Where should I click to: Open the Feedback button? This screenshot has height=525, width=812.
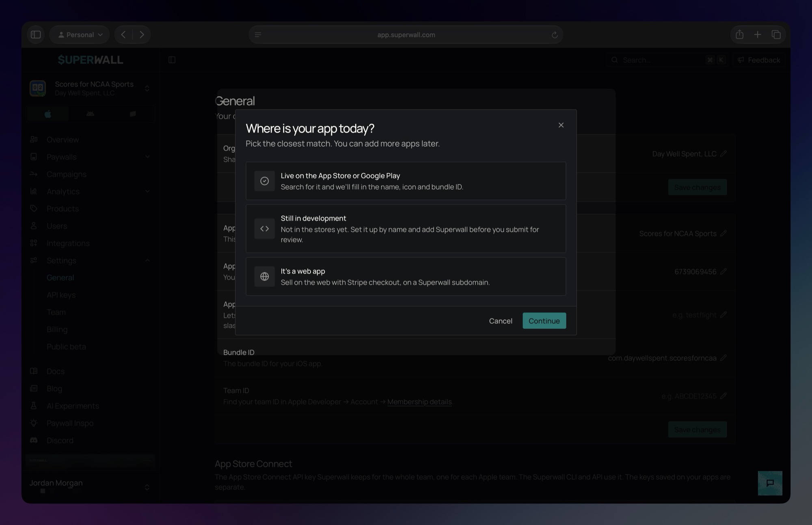(759, 60)
